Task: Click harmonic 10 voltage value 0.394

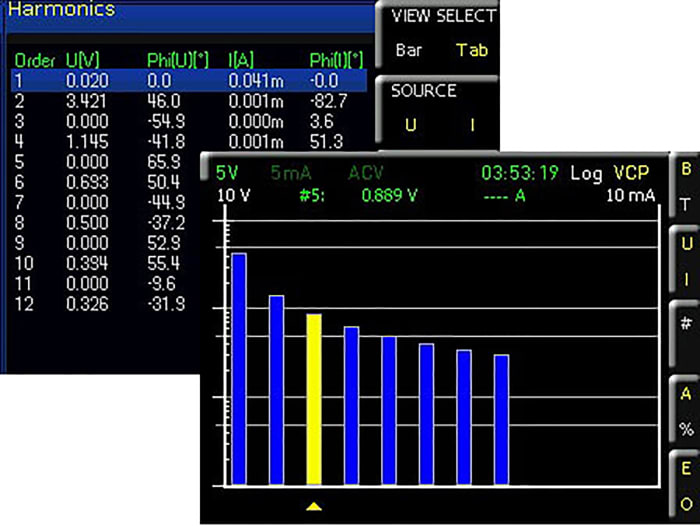Action: point(87,263)
